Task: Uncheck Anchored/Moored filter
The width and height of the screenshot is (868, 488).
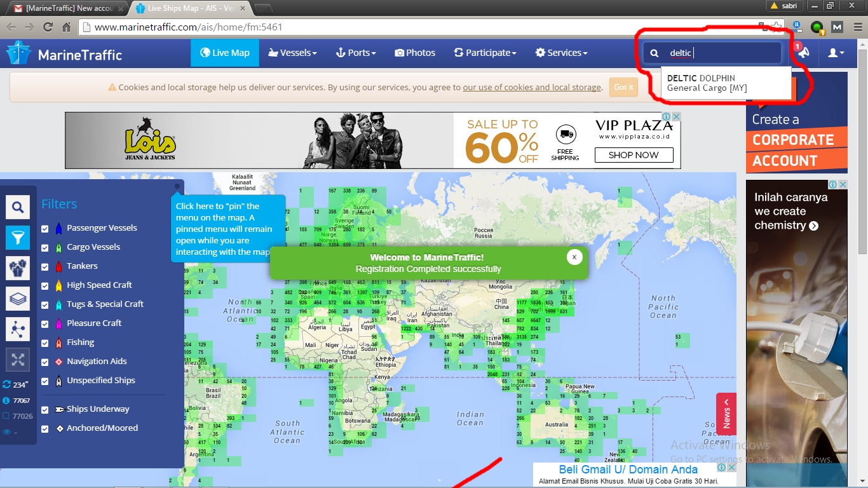Action: pyautogui.click(x=45, y=429)
